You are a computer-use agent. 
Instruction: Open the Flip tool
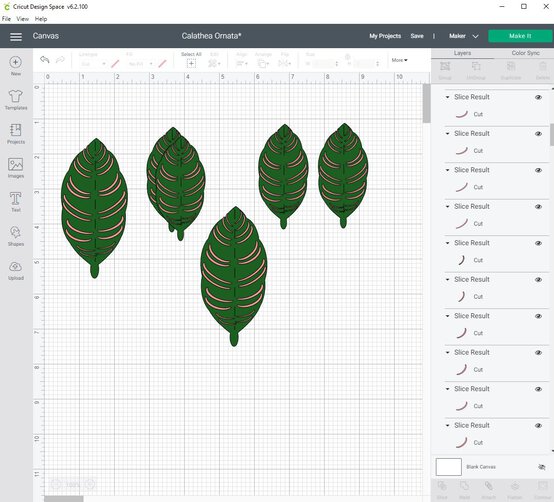[284, 64]
